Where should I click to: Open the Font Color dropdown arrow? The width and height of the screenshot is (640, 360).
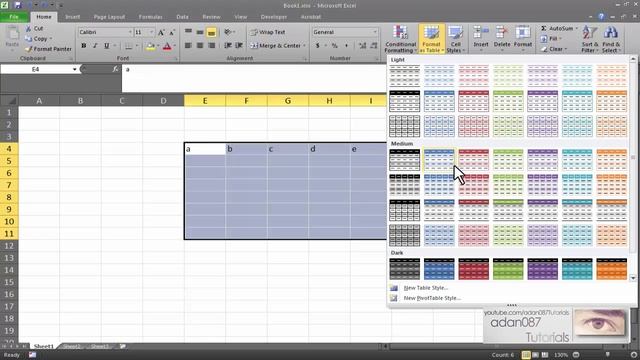175,46
